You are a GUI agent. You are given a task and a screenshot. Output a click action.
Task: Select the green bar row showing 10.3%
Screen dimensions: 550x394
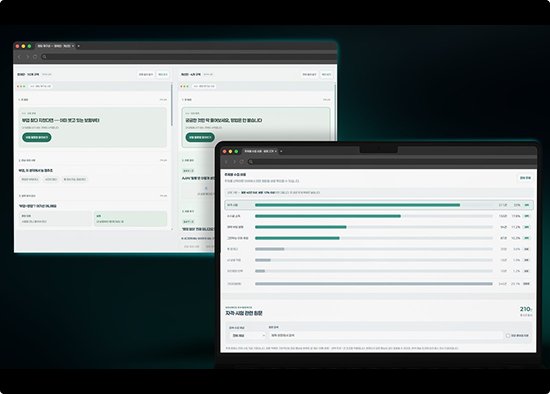(x=379, y=238)
